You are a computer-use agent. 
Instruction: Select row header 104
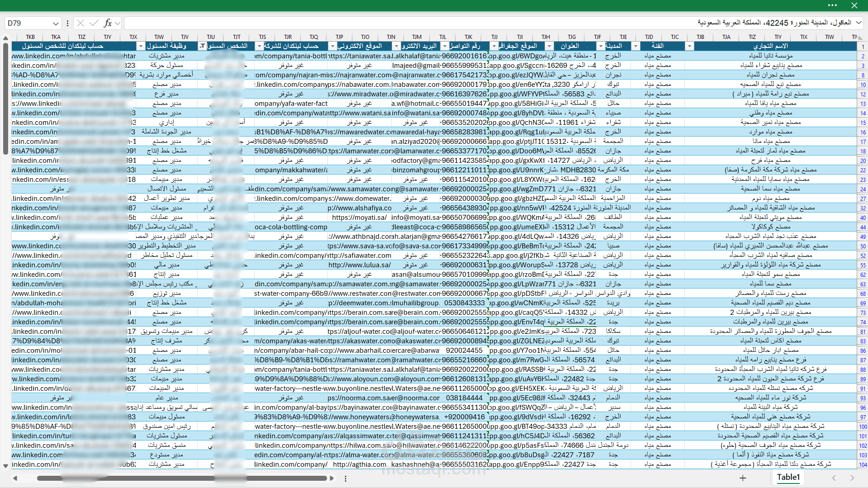863,465
